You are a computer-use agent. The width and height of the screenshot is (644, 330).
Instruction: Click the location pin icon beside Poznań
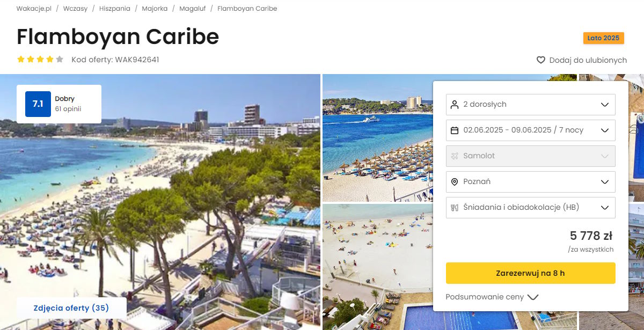455,181
